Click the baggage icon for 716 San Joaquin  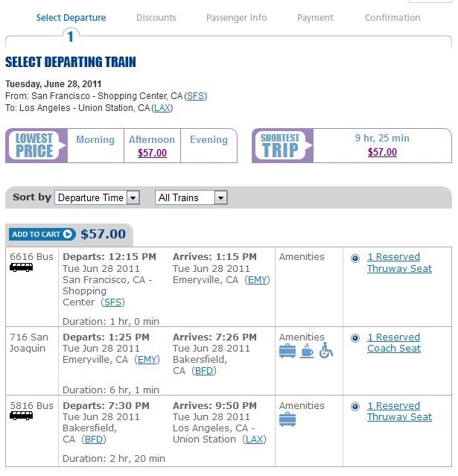(x=287, y=352)
